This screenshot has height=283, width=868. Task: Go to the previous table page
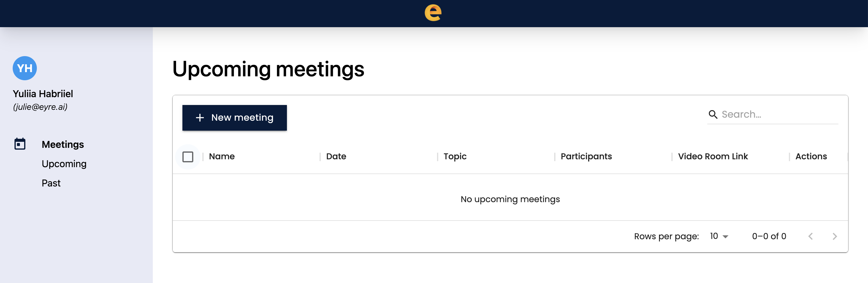click(x=810, y=237)
